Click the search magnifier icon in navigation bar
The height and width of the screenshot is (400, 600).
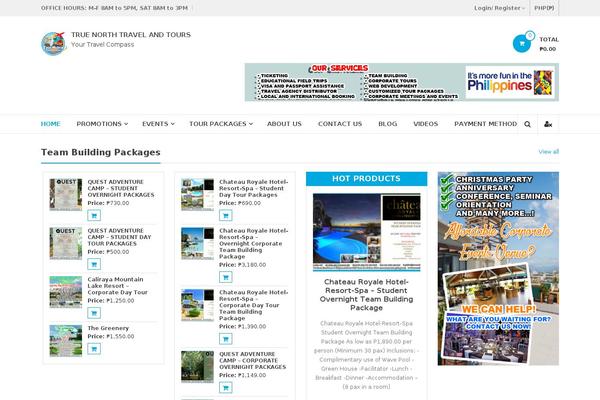coord(527,124)
